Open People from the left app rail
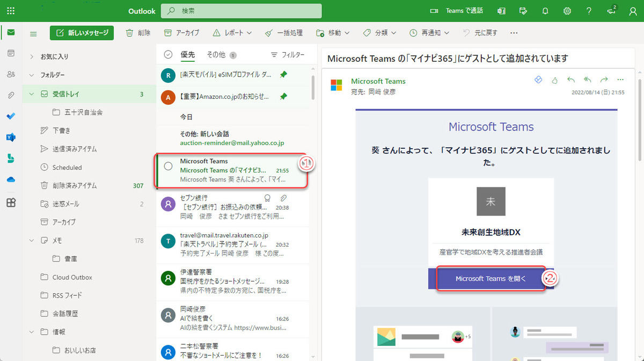 [11, 74]
